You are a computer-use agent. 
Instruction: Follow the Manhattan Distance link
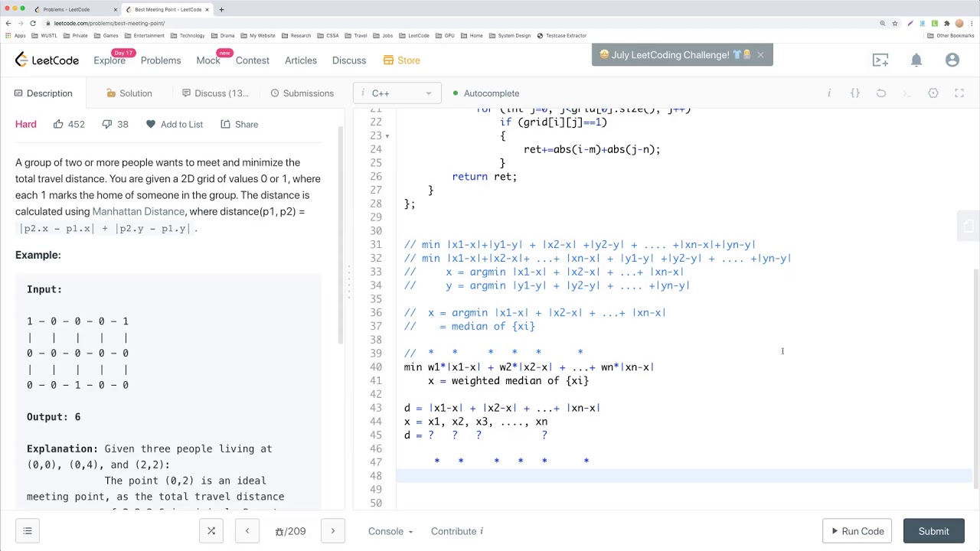tap(139, 211)
